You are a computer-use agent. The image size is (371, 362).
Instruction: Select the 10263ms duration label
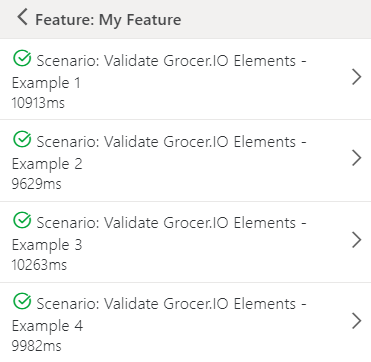coord(39,265)
